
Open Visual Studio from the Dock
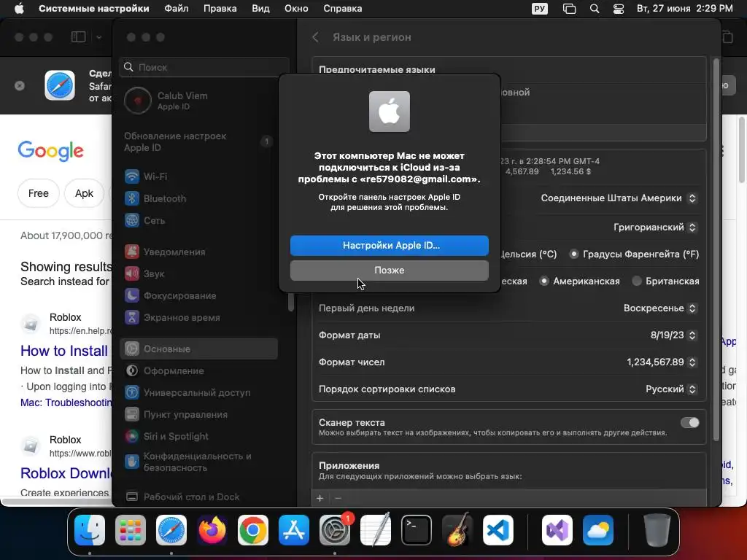[557, 530]
